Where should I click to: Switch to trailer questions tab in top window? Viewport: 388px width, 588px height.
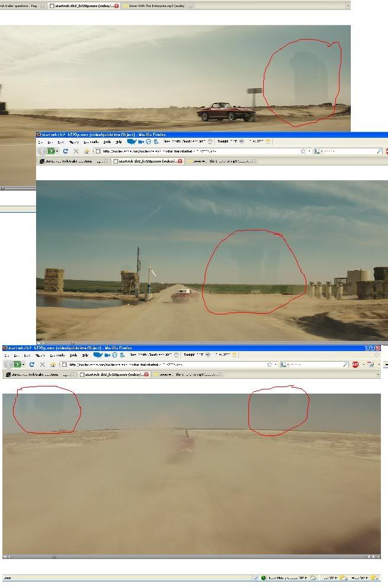coord(22,6)
